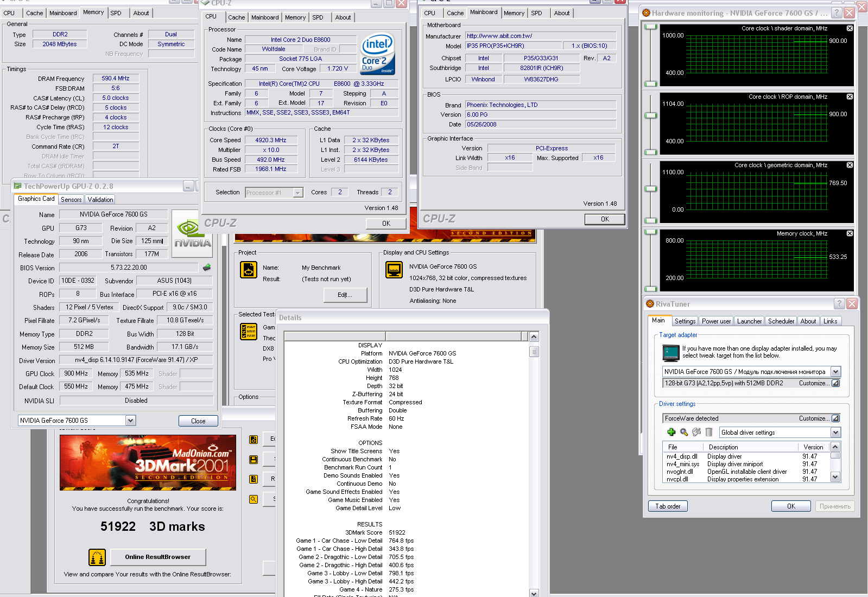
Task: Click Close button in GPU-Z
Action: (198, 421)
